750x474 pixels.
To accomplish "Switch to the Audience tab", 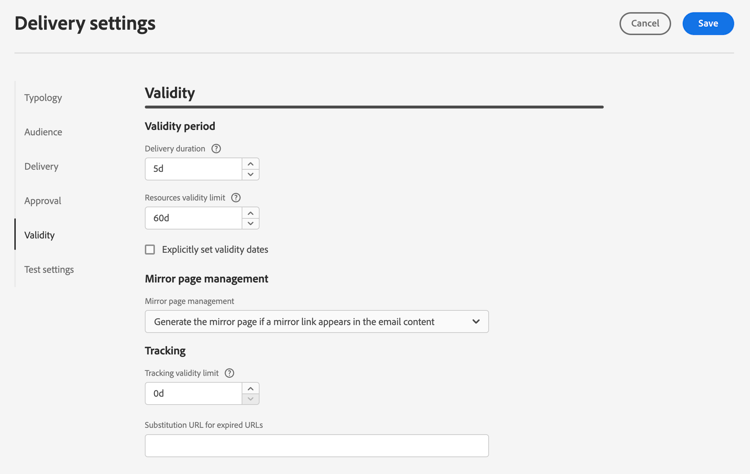I will (43, 132).
